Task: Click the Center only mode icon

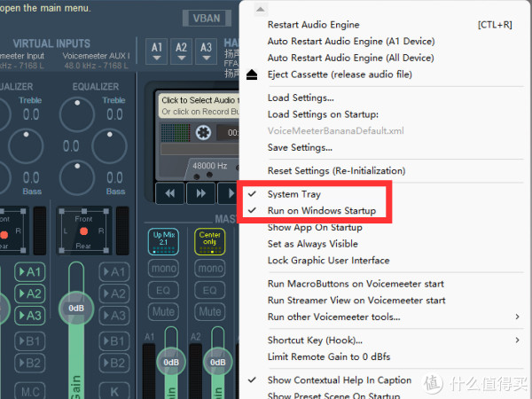Action: [210, 240]
